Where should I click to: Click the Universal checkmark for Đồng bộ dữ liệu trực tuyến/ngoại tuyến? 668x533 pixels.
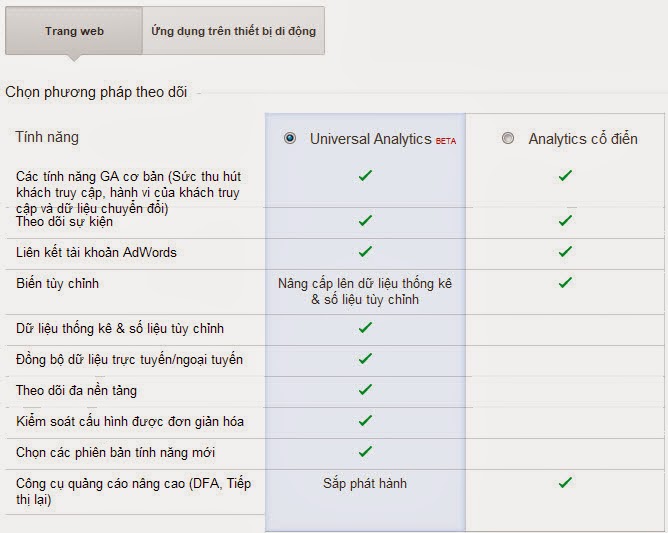tap(365, 359)
